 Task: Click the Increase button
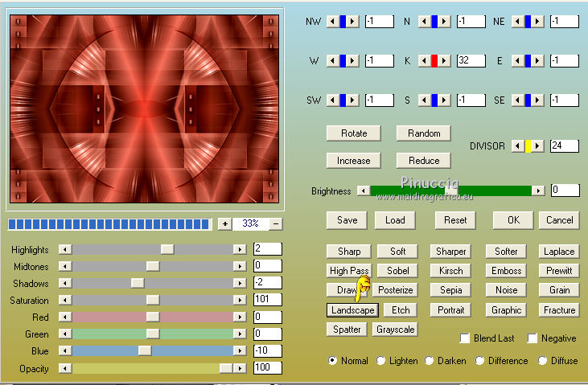[354, 161]
